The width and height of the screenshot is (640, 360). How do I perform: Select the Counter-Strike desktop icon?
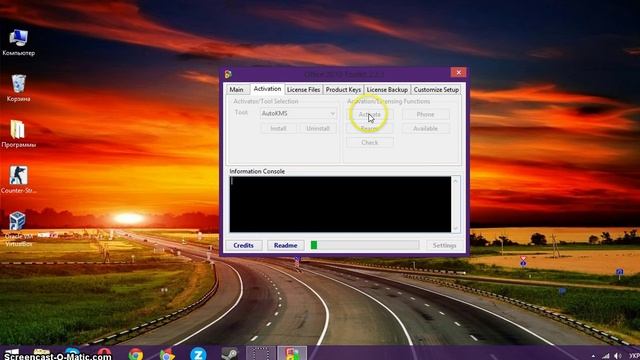tap(18, 180)
